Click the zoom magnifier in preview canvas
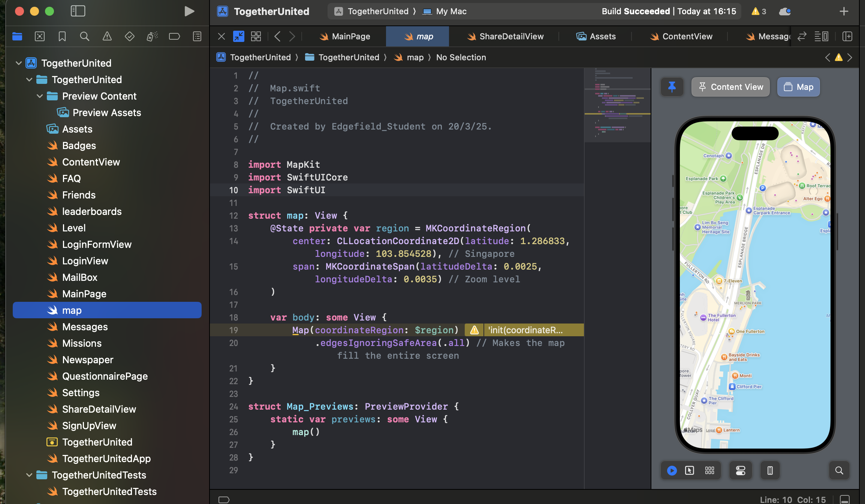 click(839, 470)
